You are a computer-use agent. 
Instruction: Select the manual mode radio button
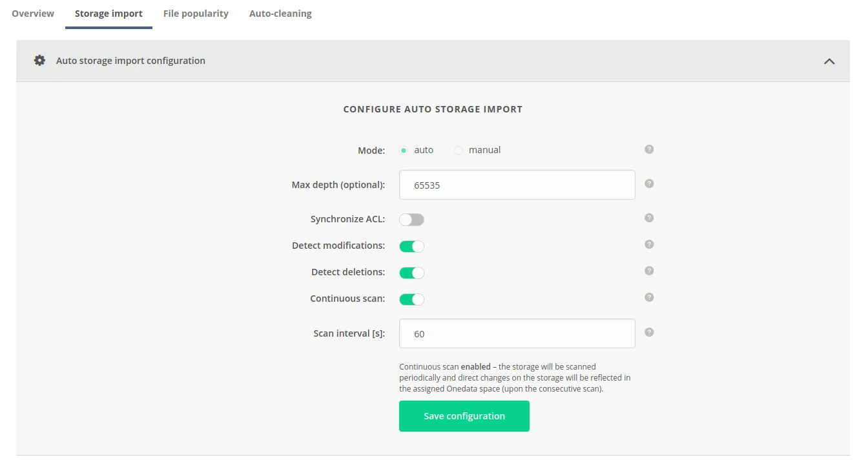(x=459, y=150)
